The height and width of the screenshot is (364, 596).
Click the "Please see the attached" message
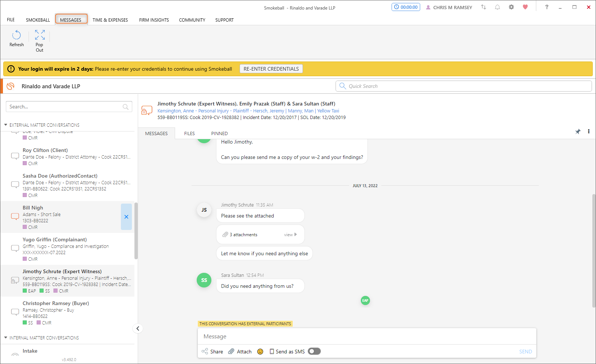260,216
